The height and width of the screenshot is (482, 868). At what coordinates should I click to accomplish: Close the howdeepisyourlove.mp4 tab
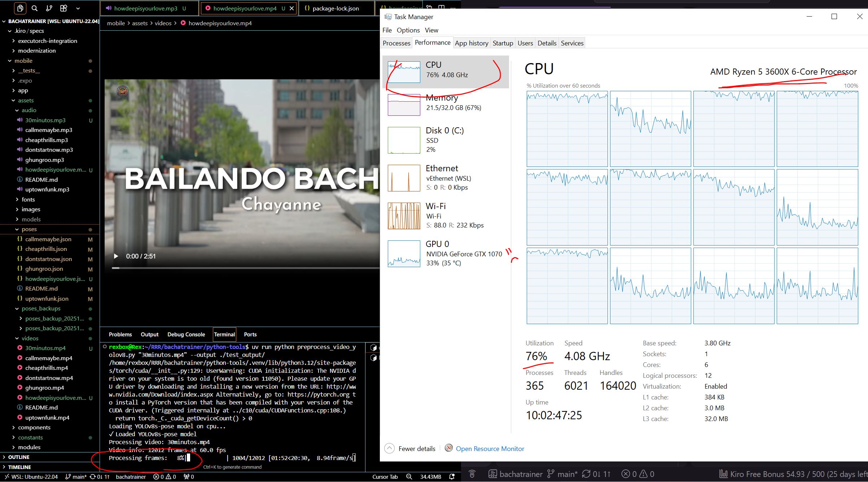[x=291, y=8]
